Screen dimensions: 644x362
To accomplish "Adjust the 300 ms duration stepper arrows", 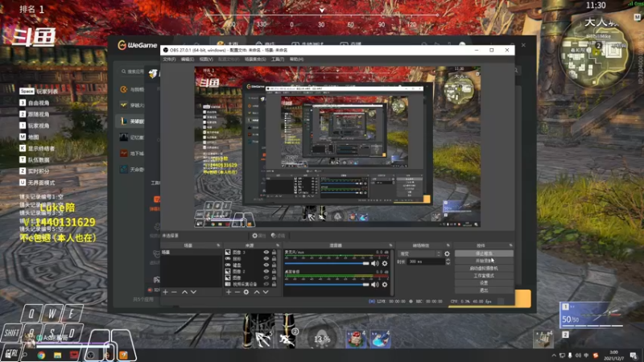I will point(448,261).
